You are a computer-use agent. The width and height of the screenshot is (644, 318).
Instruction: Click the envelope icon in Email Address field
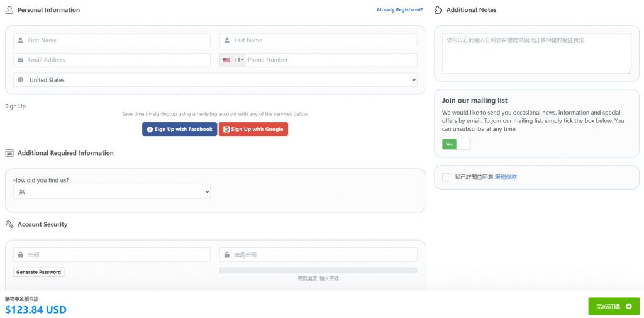pyautogui.click(x=21, y=60)
